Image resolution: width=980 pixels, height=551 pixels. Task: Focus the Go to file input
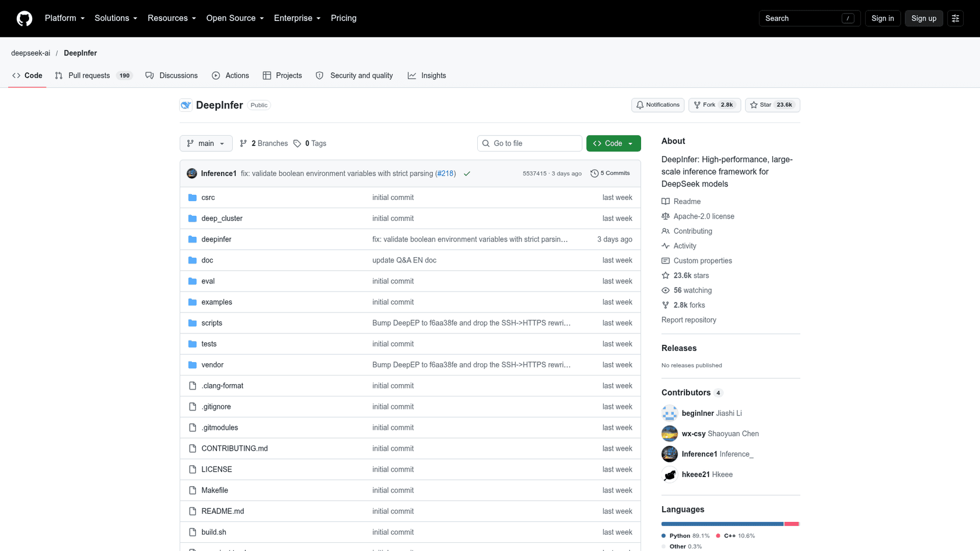[x=530, y=143]
